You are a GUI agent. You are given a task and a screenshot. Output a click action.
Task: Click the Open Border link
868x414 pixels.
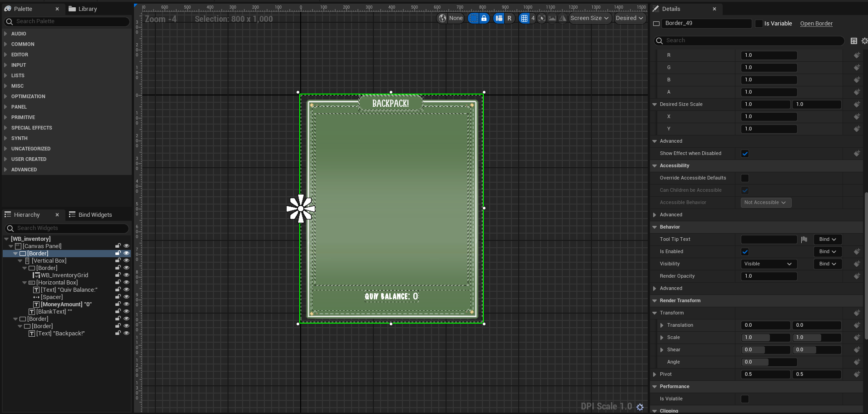(816, 24)
